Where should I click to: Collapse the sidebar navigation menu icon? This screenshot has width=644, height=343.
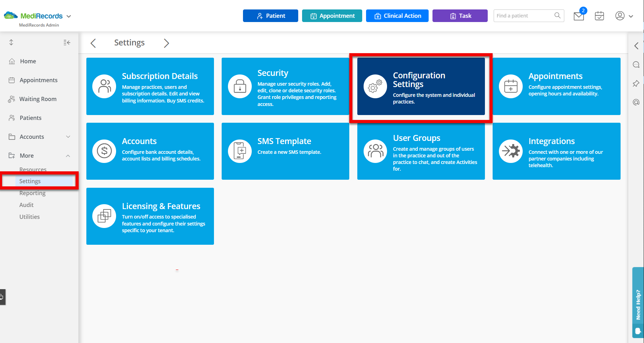(67, 43)
